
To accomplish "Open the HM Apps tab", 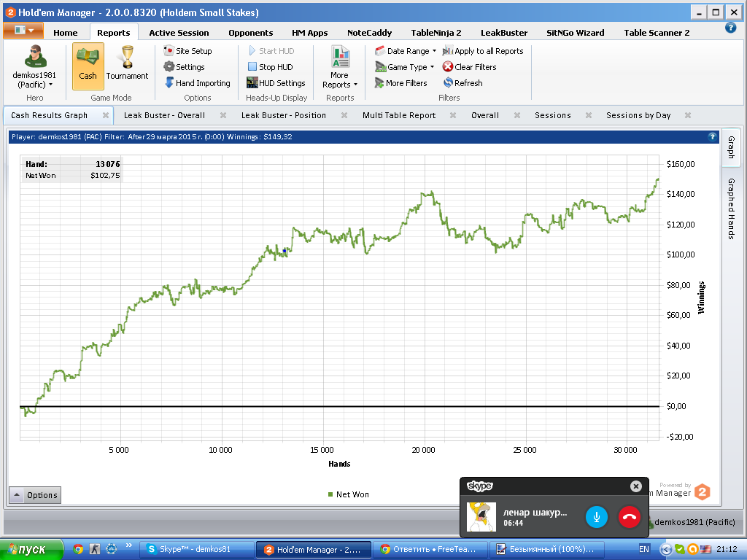I will point(309,33).
